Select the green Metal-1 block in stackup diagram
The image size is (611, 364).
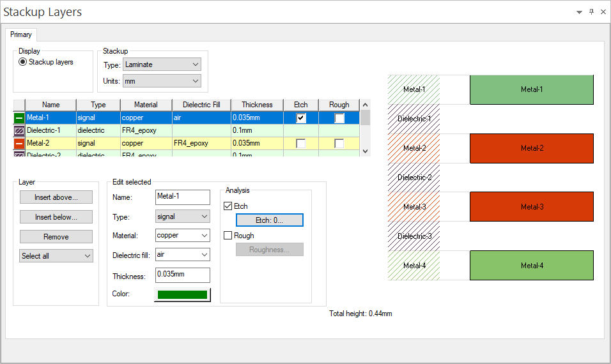point(531,89)
